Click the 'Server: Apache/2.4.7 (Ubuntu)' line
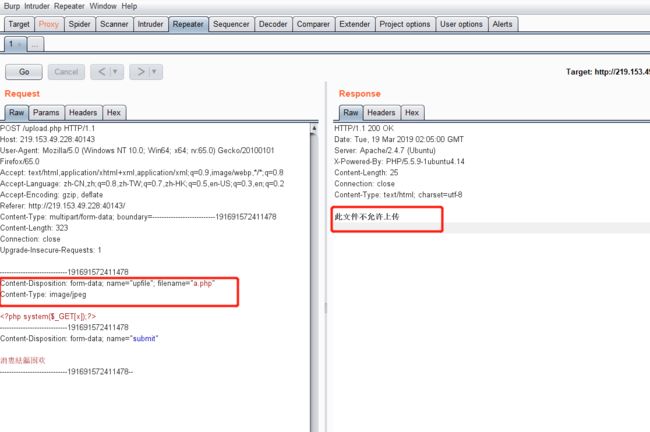Screen dimensions: 650x432 tap(385, 150)
